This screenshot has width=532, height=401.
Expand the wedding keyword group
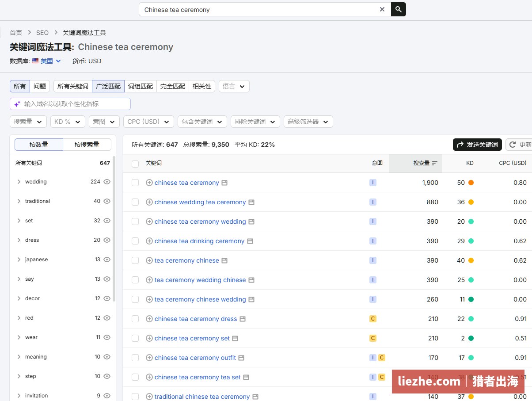19,182
